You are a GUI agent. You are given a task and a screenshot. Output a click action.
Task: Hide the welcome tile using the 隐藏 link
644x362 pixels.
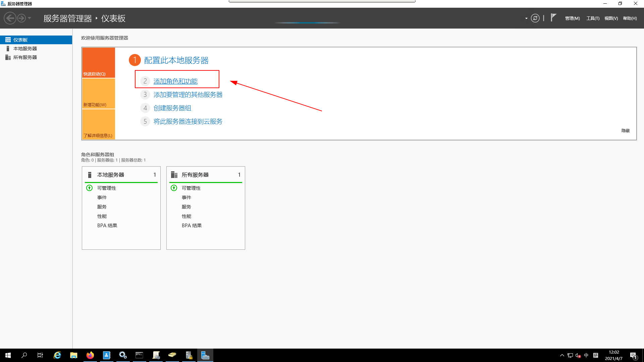[x=625, y=130]
